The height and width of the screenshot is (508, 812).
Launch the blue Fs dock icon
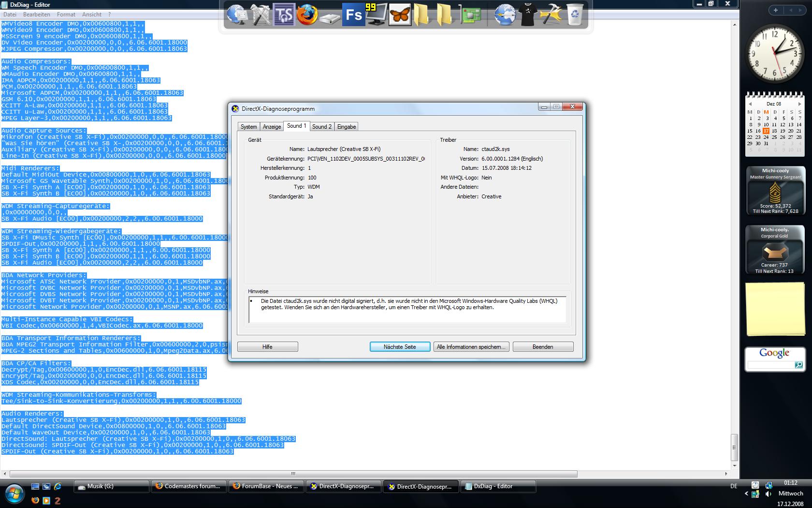click(x=353, y=15)
